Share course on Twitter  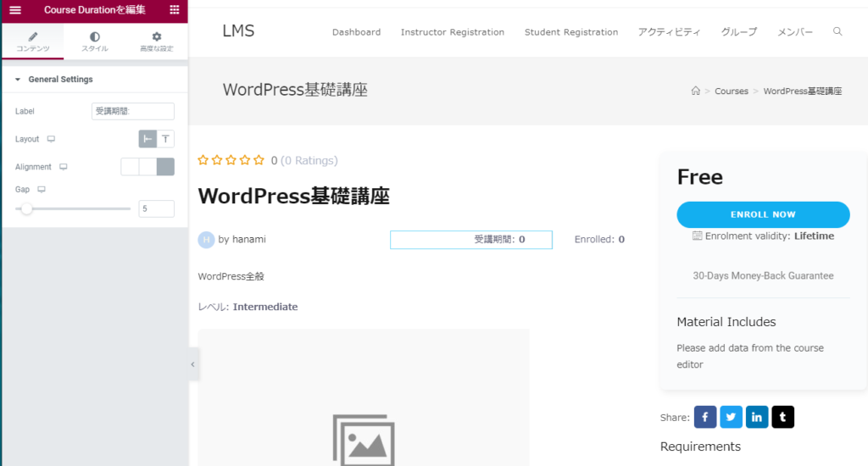(731, 417)
